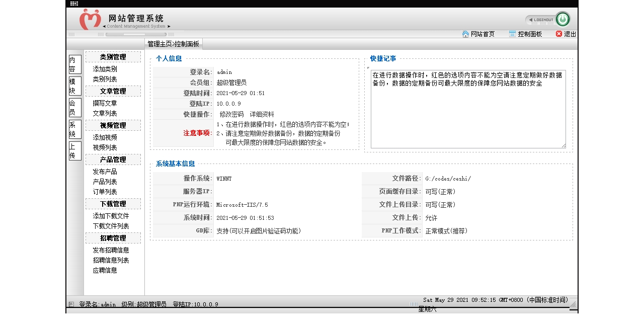Viewport: 644px width, 326px height.
Task: Collapse the 招聘管理 section header
Action: pyautogui.click(x=113, y=238)
